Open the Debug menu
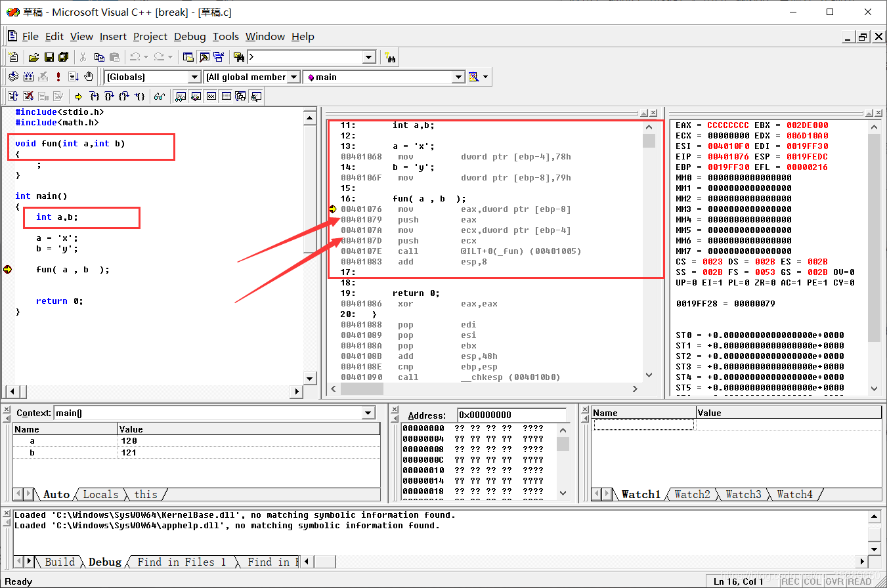 [190, 37]
